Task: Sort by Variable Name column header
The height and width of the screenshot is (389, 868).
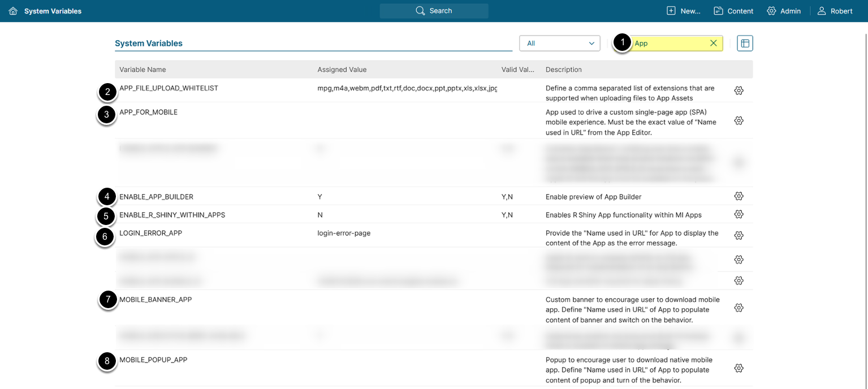Action: pos(142,70)
